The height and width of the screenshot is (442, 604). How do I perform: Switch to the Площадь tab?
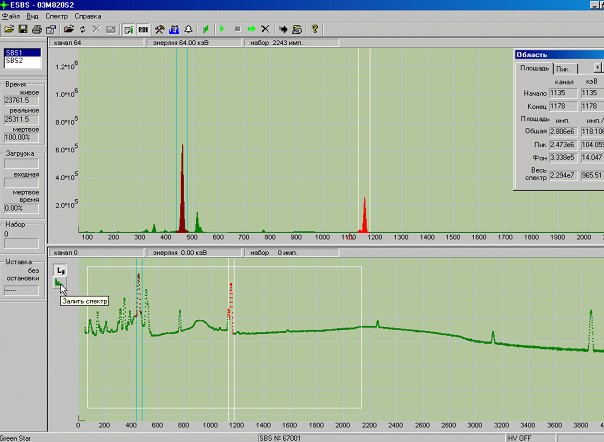(x=533, y=68)
